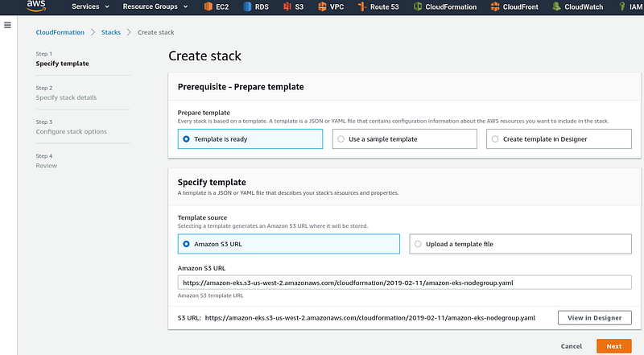Go to CloudFormation breadcrumb link
Image resolution: width=644 pixels, height=355 pixels.
pyautogui.click(x=60, y=32)
